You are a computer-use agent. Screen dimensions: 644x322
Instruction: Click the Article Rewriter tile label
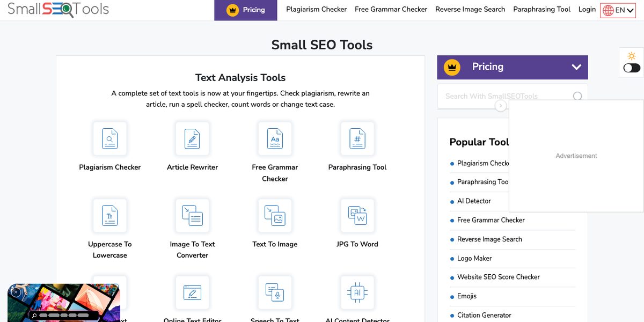[x=193, y=167]
